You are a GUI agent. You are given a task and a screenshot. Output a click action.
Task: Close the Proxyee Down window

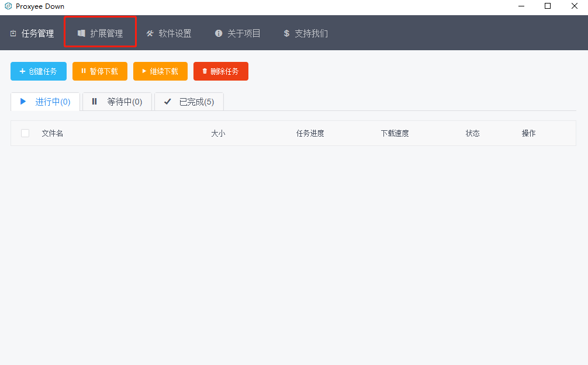coord(574,6)
